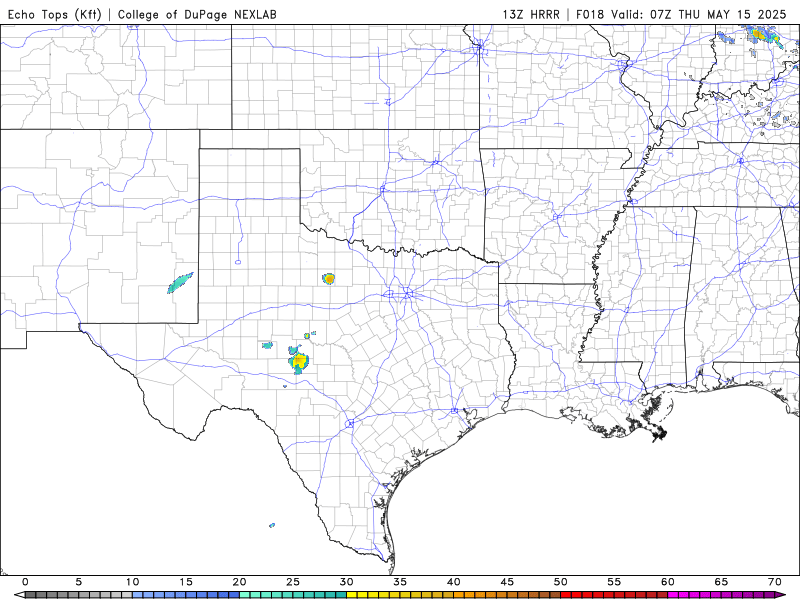Click the 55 label on the color scale
Viewport: 800px width, 600px height.
coord(614,582)
